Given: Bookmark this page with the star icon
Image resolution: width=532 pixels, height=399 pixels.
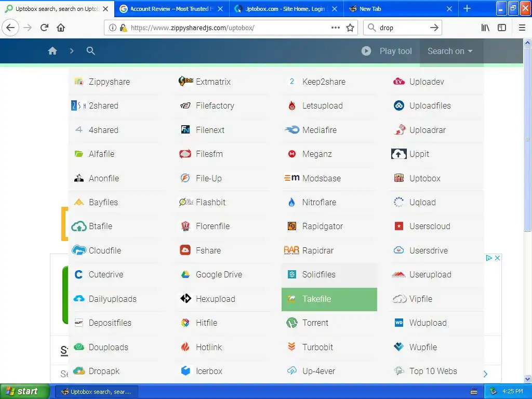Looking at the screenshot, I should click(x=350, y=28).
